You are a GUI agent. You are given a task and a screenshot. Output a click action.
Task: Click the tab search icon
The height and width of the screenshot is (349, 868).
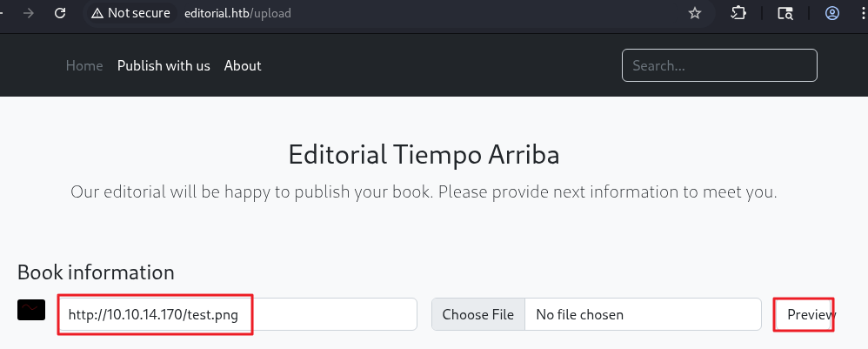coord(785,13)
